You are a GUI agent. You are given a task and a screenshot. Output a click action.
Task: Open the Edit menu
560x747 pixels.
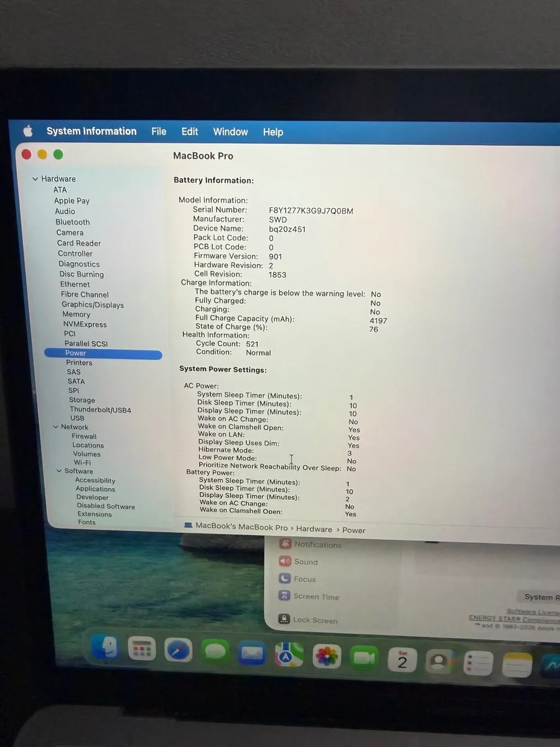190,131
